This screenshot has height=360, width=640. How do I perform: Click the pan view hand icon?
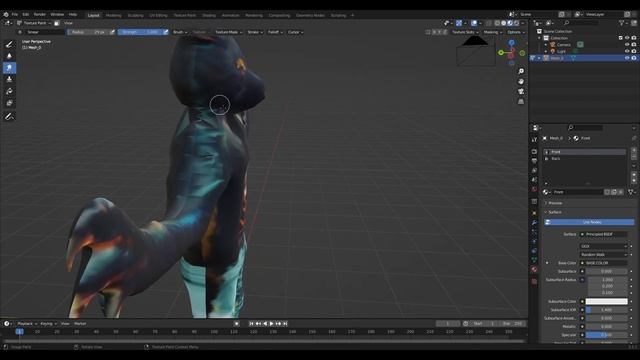point(521,82)
